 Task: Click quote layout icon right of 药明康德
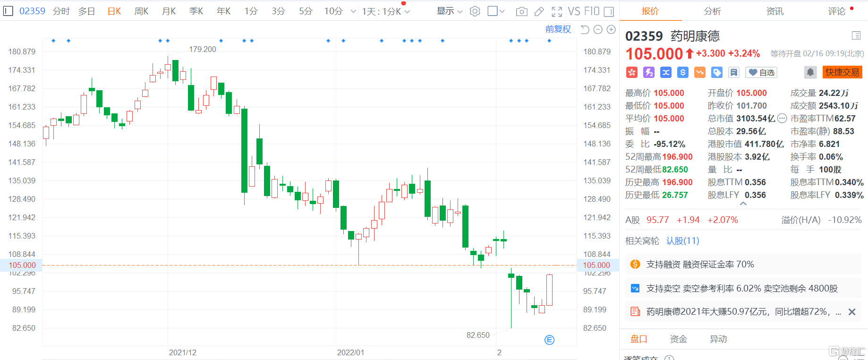[856, 35]
